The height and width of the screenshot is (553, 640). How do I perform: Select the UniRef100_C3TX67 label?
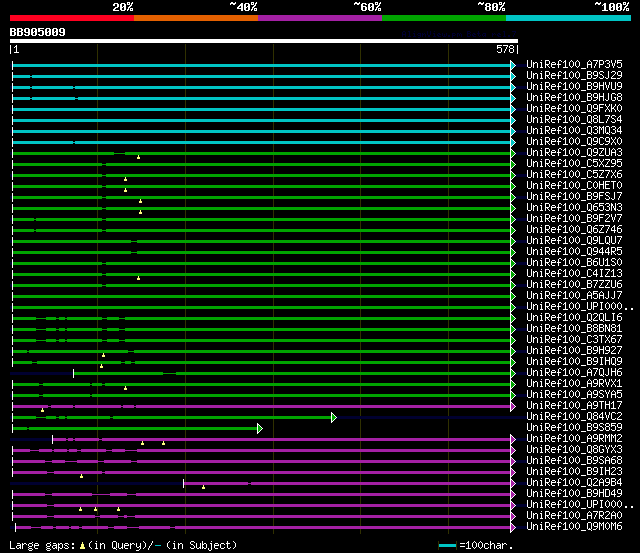click(574, 340)
